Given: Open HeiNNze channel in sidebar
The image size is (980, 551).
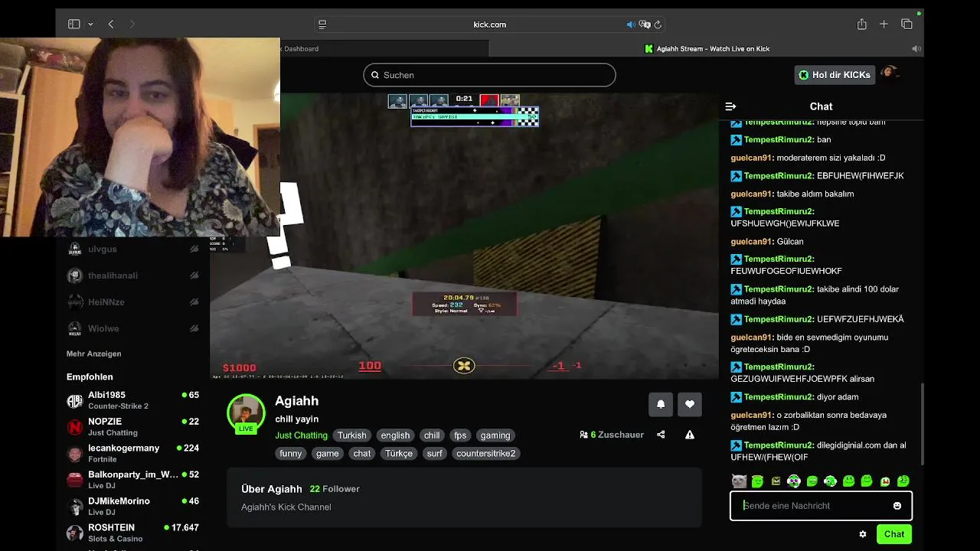Looking at the screenshot, I should click(132, 302).
